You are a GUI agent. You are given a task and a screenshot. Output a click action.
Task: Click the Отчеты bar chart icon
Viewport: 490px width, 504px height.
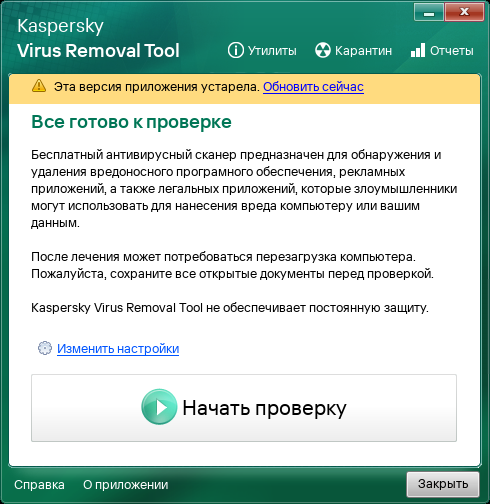[418, 50]
